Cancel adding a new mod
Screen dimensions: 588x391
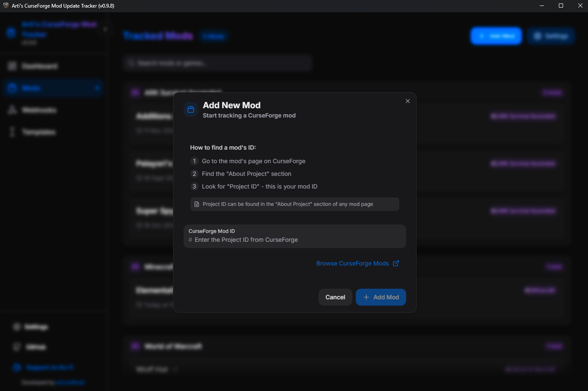335,297
